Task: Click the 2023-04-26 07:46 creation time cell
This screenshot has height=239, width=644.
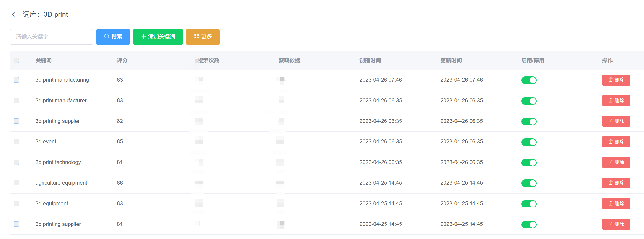Action: 381,80
